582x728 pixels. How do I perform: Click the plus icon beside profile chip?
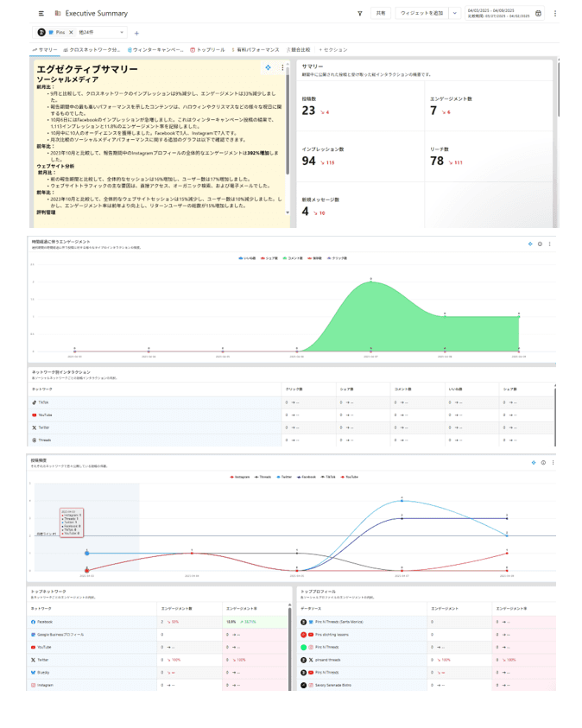pos(136,33)
